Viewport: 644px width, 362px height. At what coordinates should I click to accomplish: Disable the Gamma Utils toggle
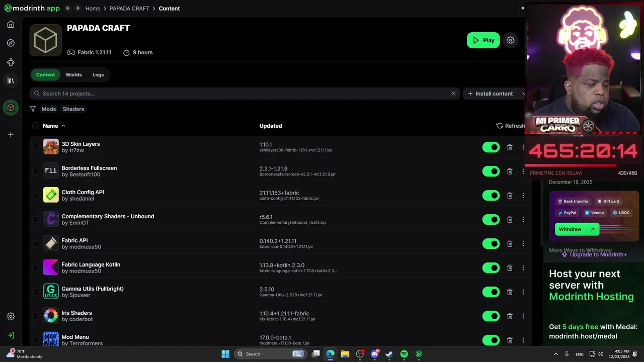coord(491,292)
